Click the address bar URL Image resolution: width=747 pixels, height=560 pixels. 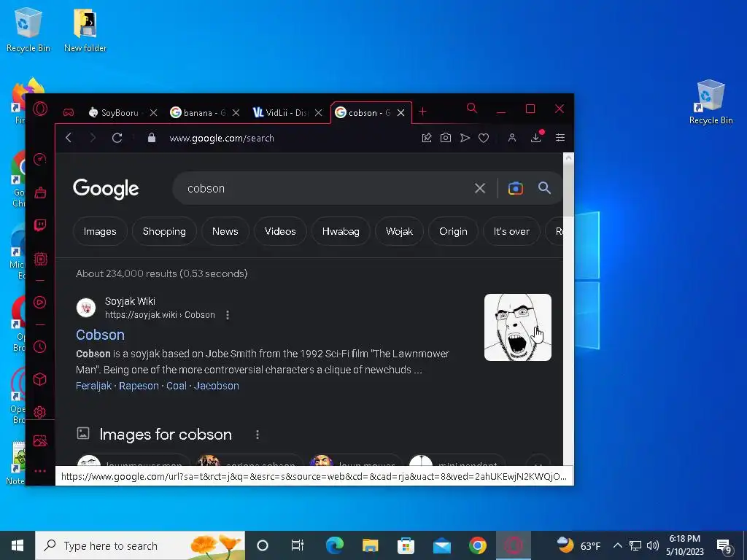pyautogui.click(x=222, y=138)
